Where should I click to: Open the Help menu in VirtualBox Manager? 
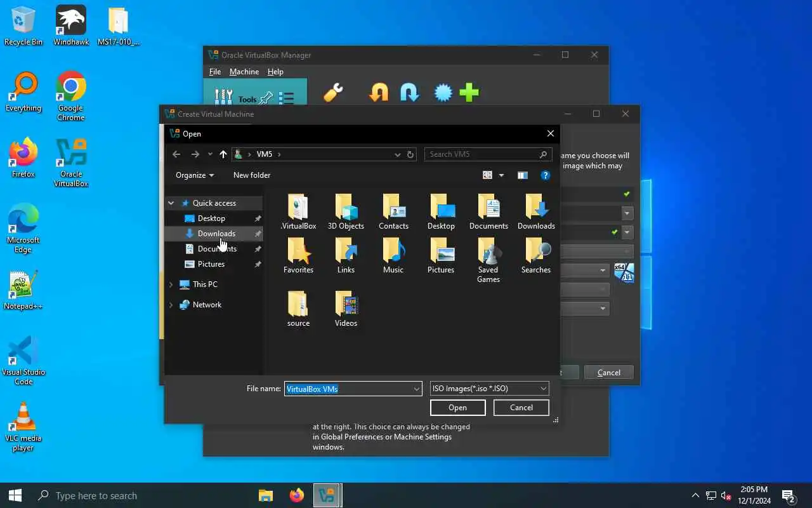[x=275, y=72]
